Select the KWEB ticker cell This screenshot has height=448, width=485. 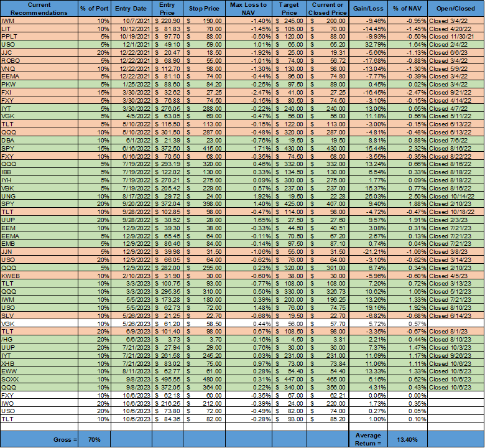(x=39, y=276)
